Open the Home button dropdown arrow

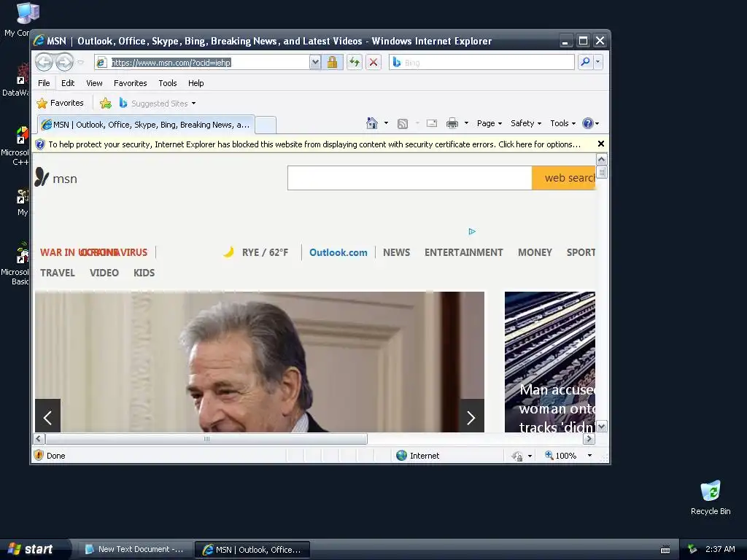(386, 123)
